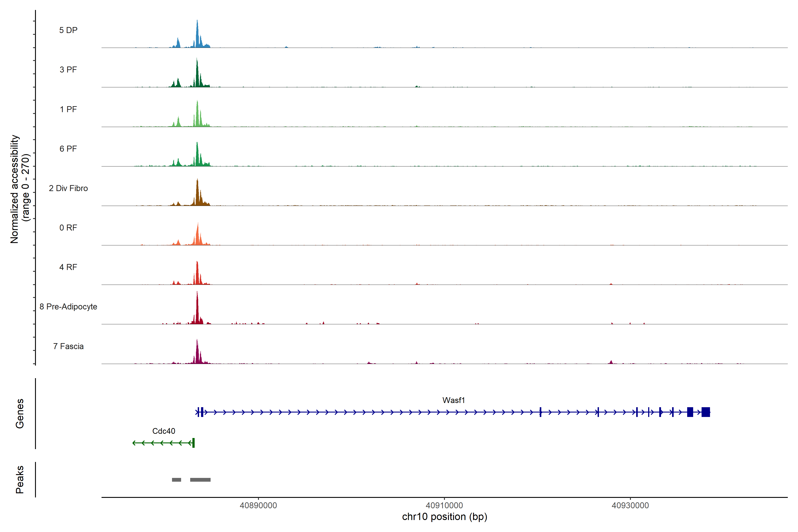This screenshot has height=532, width=798.
Task: Click the Wasf1 gene name
Action: pos(453,400)
